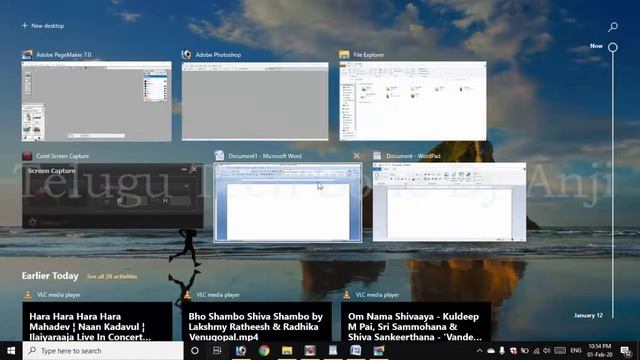640x360 pixels.
Task: Open Adobe PageMaker from the taskbar
Action: coord(379,351)
